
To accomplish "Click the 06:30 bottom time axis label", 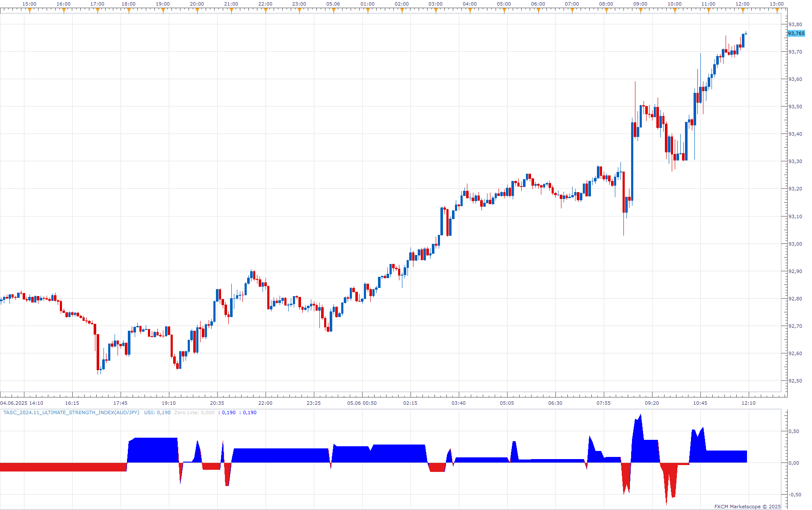I will pyautogui.click(x=555, y=403).
